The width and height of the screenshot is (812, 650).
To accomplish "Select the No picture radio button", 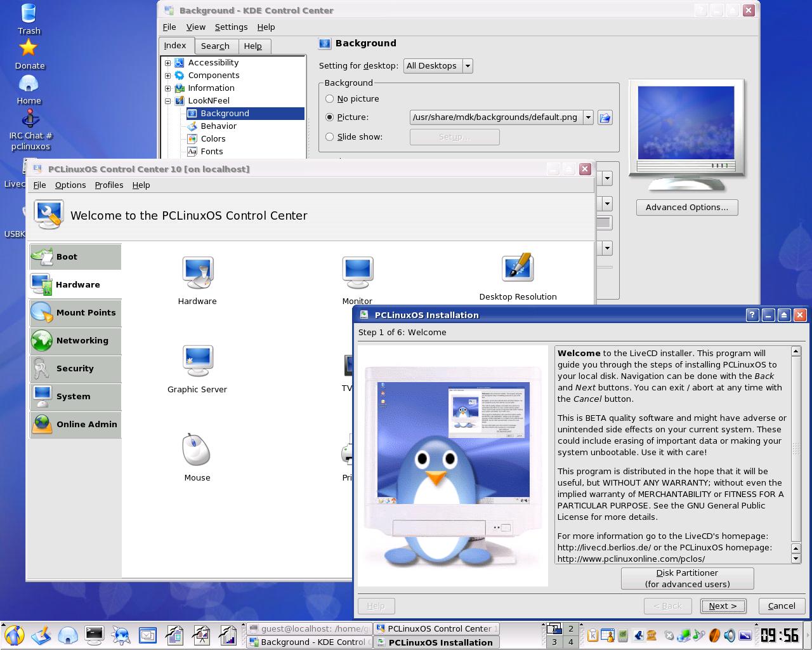I will pos(329,98).
